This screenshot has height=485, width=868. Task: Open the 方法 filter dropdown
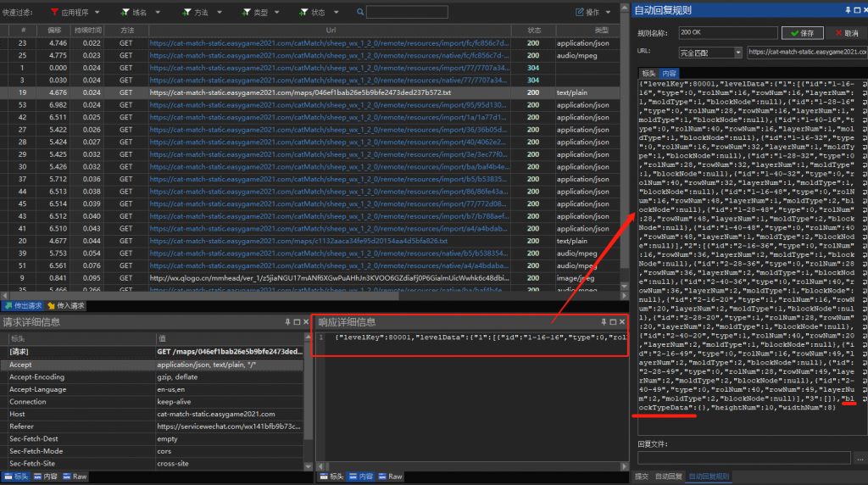201,13
